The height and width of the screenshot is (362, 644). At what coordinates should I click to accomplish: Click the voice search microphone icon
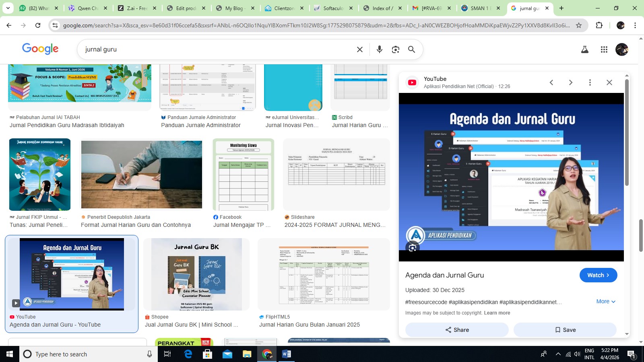pos(379,49)
